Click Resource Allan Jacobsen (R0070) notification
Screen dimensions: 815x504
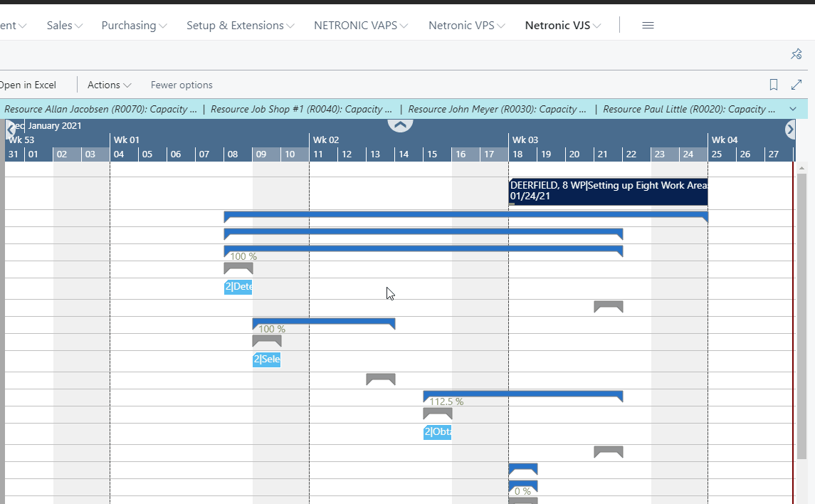(x=101, y=109)
